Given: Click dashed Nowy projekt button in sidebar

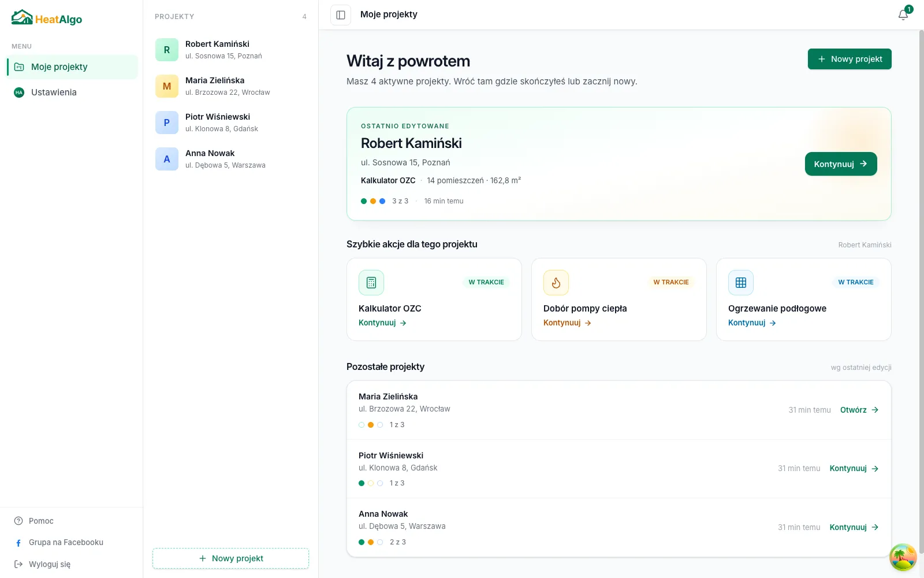Looking at the screenshot, I should click(230, 558).
